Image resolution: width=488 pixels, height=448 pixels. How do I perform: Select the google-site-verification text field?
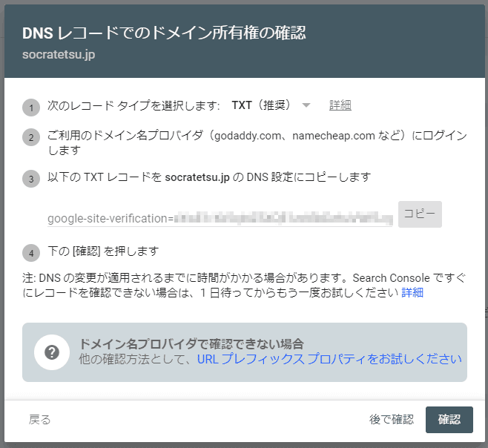coord(220,218)
